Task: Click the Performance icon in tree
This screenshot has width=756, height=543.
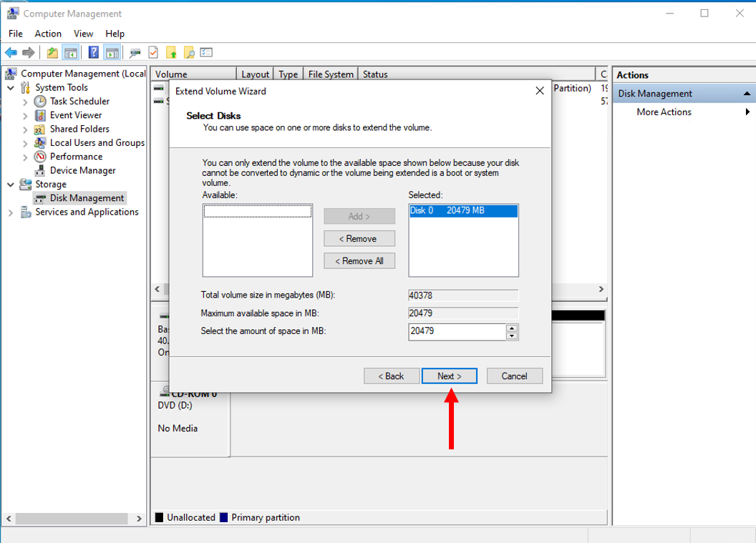Action: point(40,157)
